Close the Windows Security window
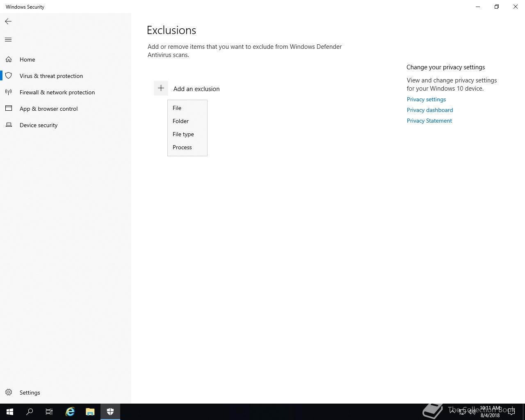Screen dimensions: 525x420 pos(516,7)
